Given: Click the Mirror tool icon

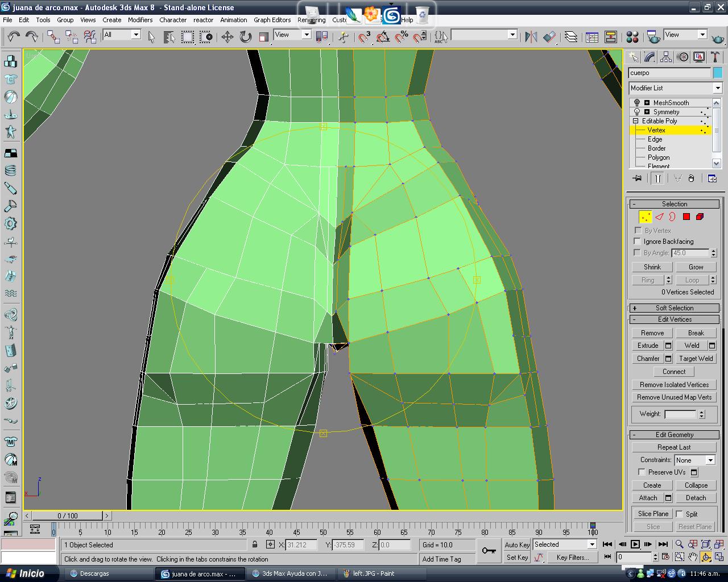Looking at the screenshot, I should click(531, 37).
